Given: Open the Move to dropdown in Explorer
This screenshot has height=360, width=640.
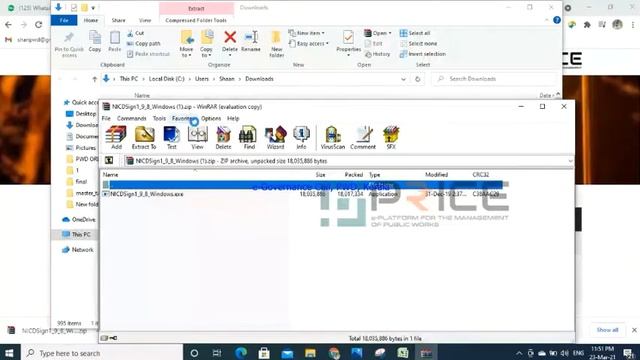Looking at the screenshot, I should pyautogui.click(x=187, y=56).
